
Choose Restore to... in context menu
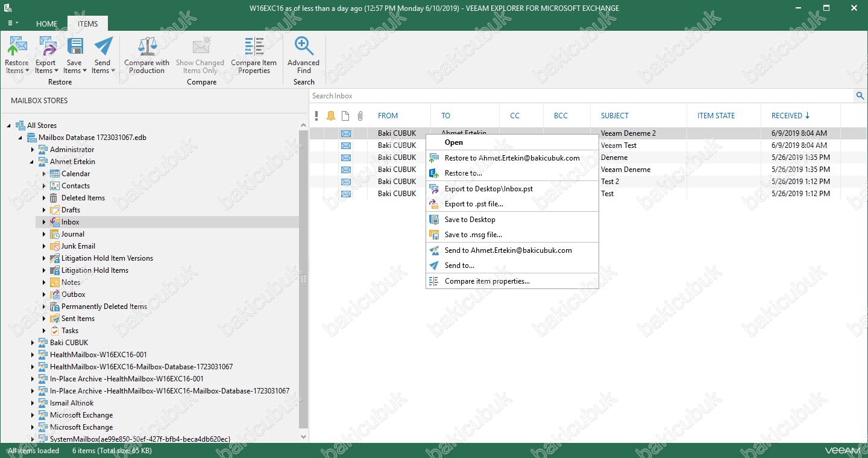click(512, 173)
